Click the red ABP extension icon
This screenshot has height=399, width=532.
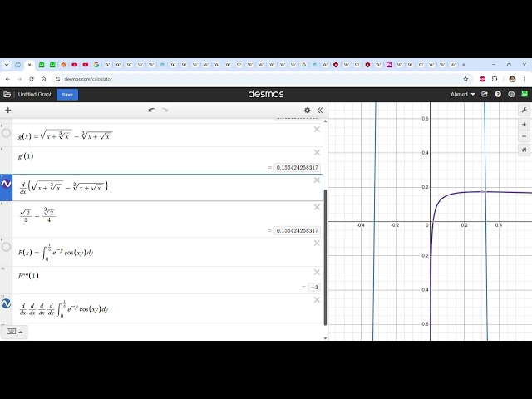click(x=482, y=79)
